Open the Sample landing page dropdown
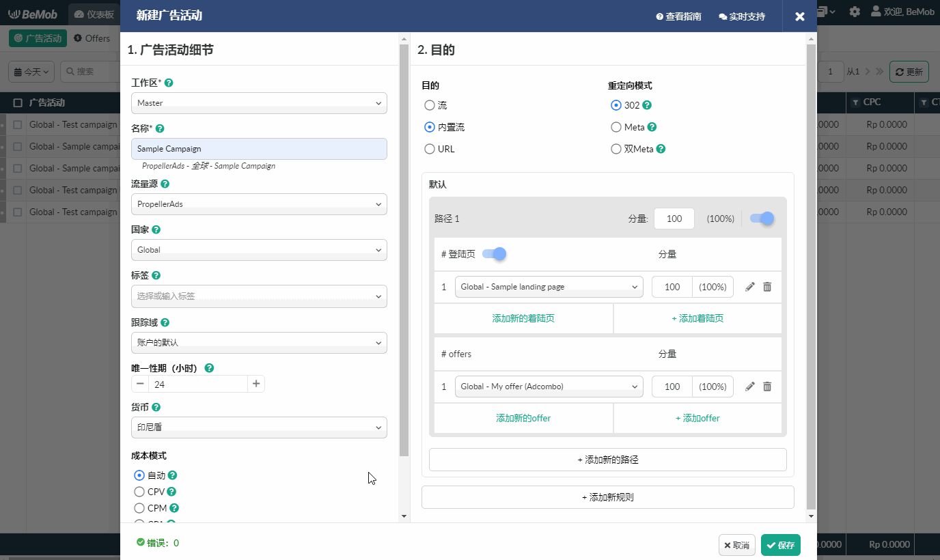 (549, 287)
